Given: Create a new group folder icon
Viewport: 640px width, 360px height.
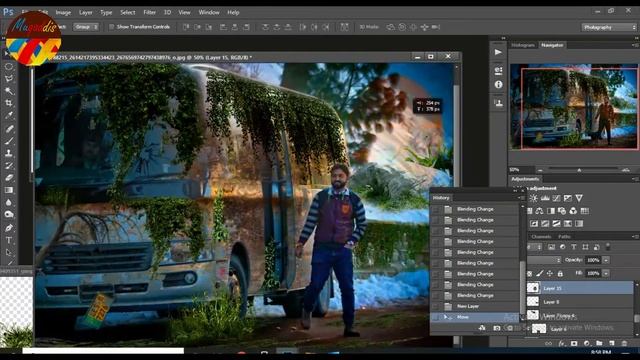Looking at the screenshot, I should [x=599, y=344].
